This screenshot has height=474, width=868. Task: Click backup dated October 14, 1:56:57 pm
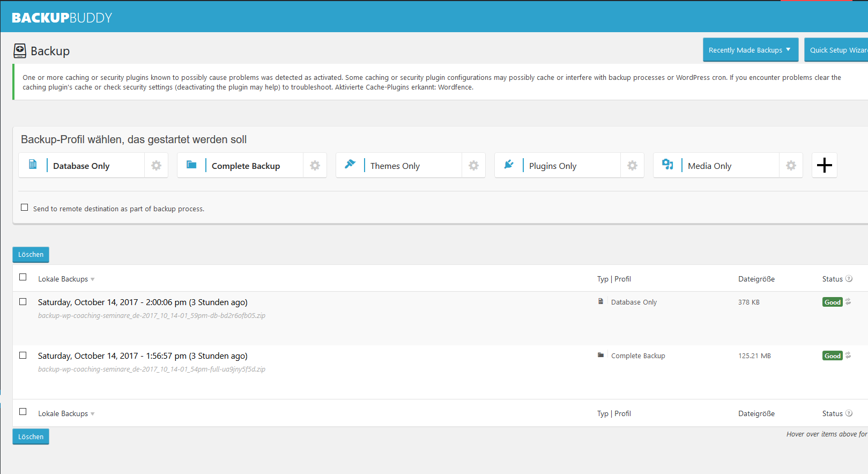143,356
